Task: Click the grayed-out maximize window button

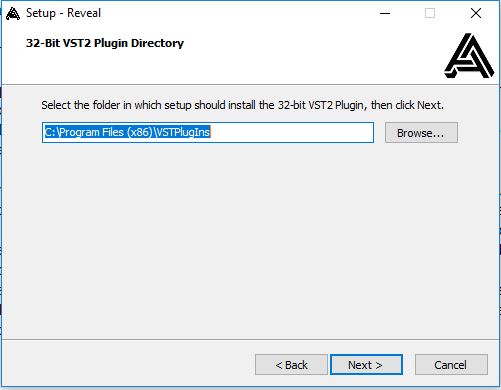Action: (430, 13)
